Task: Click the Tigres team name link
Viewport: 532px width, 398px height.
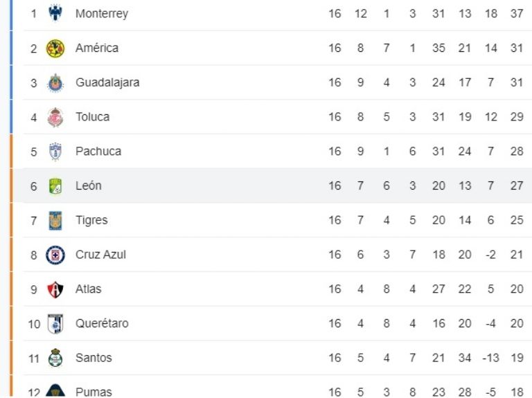Action: [x=91, y=220]
